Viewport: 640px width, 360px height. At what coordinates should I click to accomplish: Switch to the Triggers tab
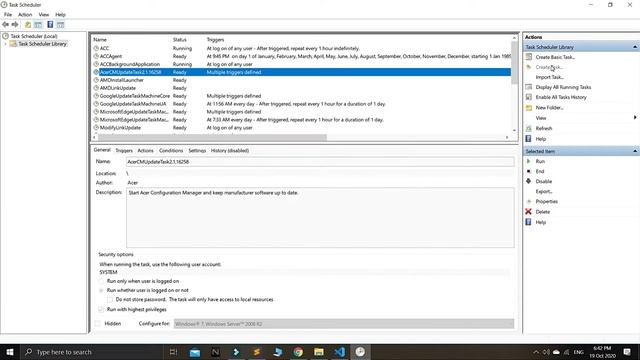[124, 151]
